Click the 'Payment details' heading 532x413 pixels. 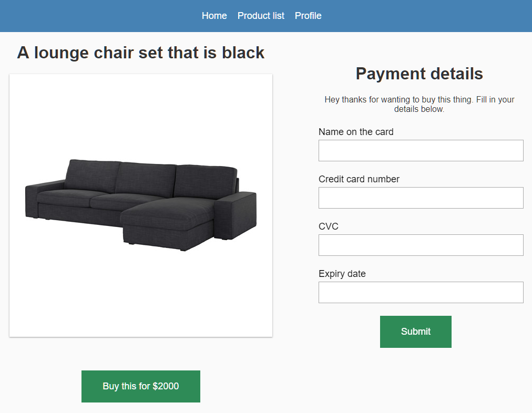tap(419, 74)
